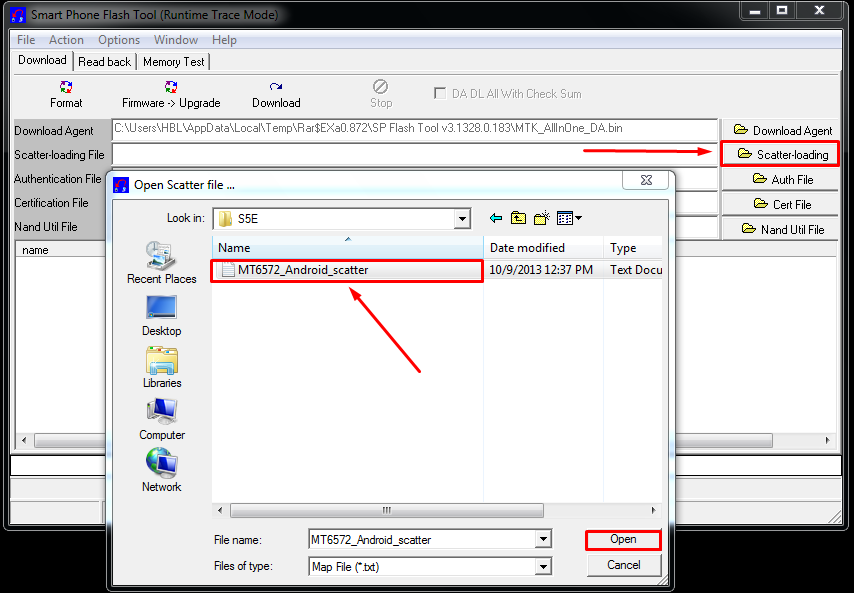The height and width of the screenshot is (593, 854).
Task: Click file list scroll right arrow
Action: coord(654,510)
